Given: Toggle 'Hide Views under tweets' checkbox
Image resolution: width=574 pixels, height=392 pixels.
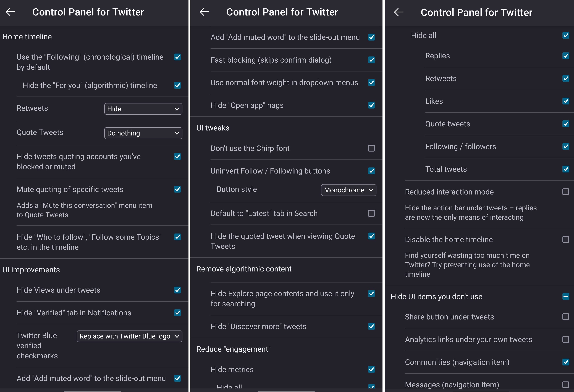Looking at the screenshot, I should click(x=177, y=290).
